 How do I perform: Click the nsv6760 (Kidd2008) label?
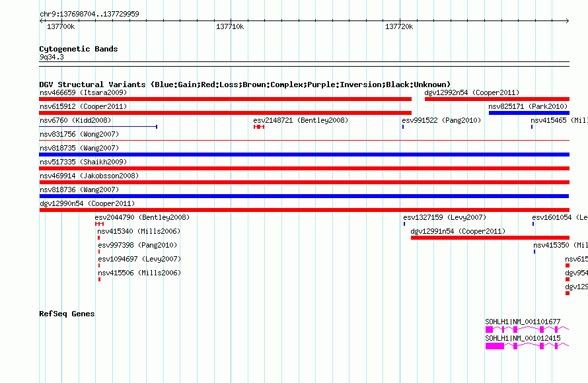(75, 120)
